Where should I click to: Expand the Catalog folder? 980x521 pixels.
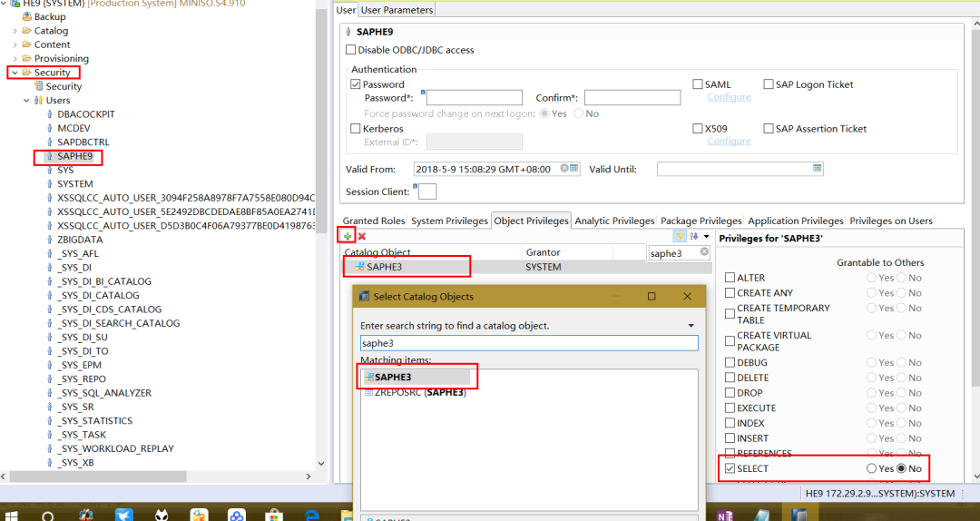15,31
